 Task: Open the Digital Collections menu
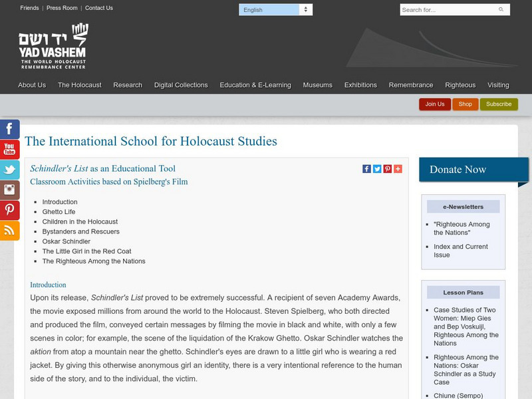pyautogui.click(x=181, y=85)
